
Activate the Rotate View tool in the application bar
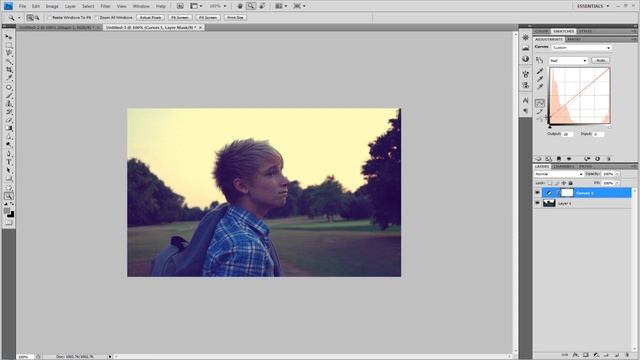pos(262,6)
